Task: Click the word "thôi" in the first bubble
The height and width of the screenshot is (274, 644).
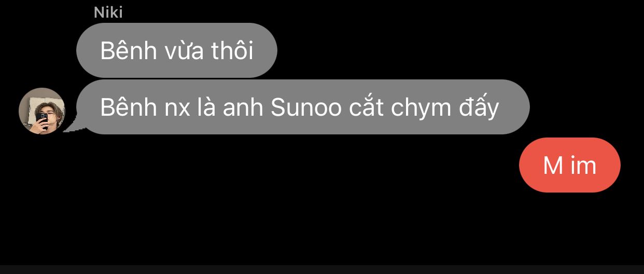Action: pyautogui.click(x=232, y=51)
